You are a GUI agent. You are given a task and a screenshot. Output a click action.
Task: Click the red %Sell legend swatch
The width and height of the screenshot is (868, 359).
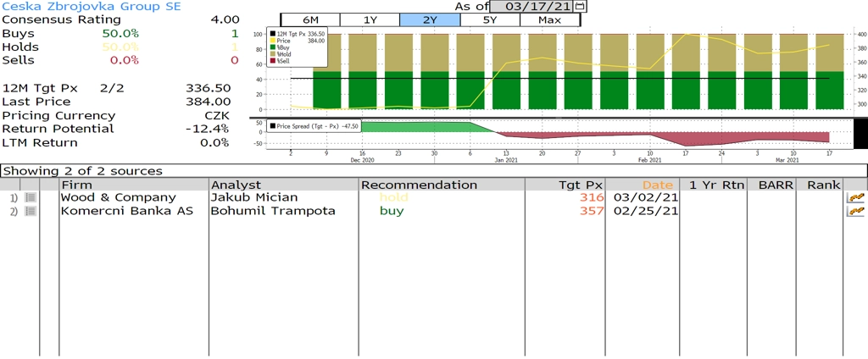(272, 61)
